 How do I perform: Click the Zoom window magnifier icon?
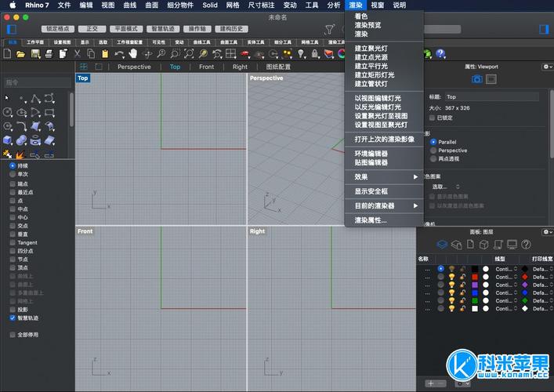coord(175,54)
